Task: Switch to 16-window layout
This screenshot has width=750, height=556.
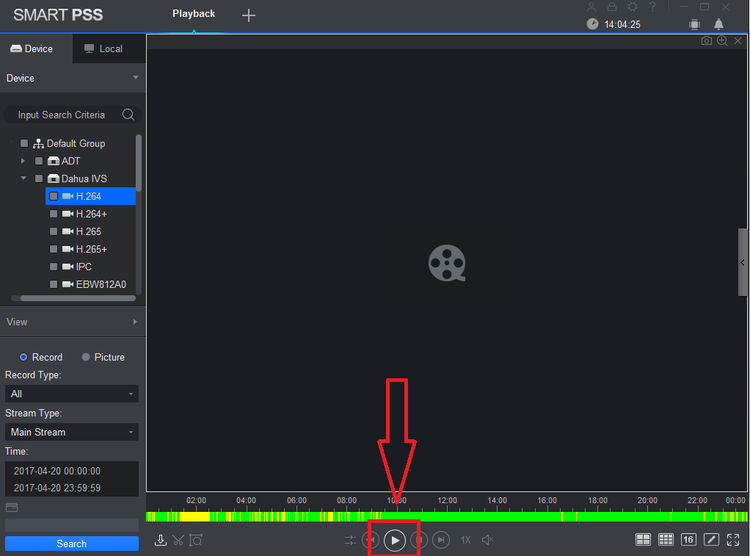Action: (x=688, y=540)
